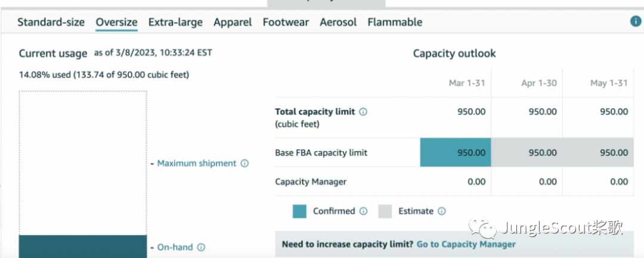Click the Maximum shipment label link
The height and width of the screenshot is (258, 644).
[197, 164]
